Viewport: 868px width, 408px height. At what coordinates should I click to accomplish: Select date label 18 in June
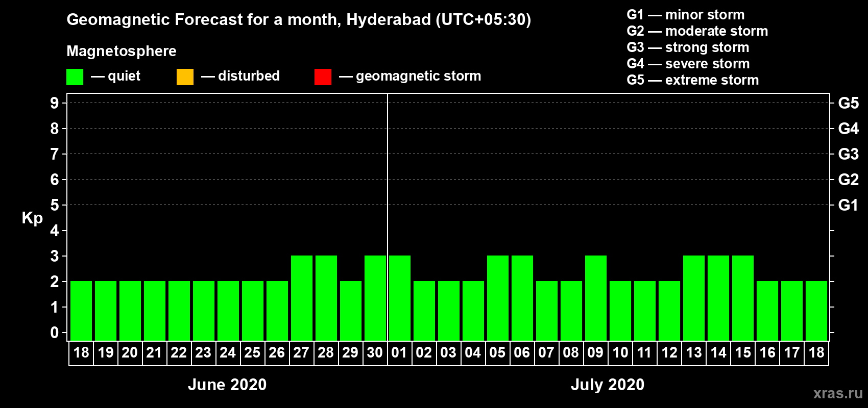(x=81, y=352)
